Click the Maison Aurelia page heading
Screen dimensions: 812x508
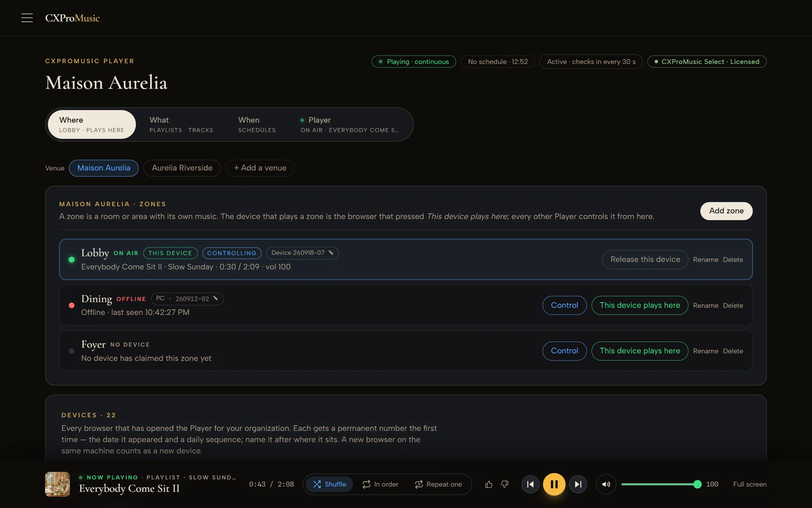pos(106,82)
